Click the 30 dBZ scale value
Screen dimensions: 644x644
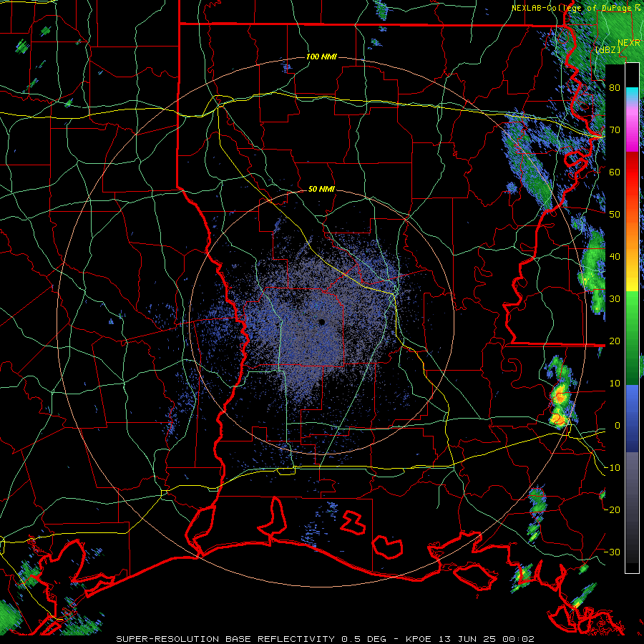[615, 299]
